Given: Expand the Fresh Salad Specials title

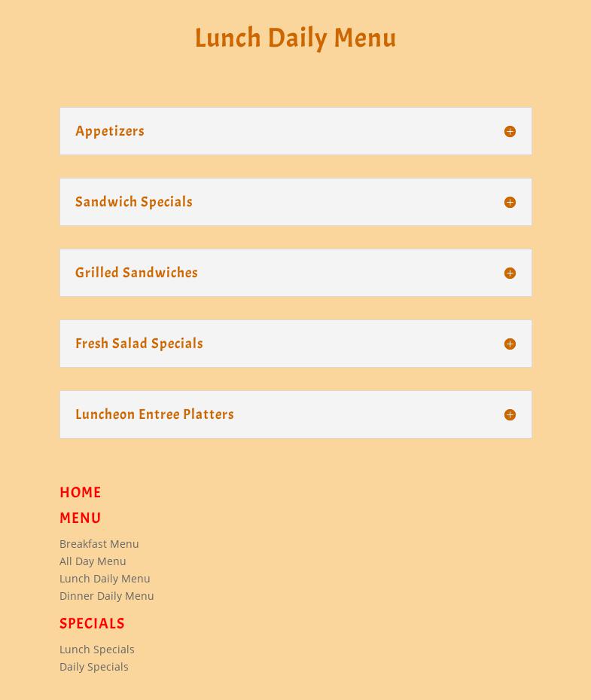Looking at the screenshot, I should [x=139, y=344].
